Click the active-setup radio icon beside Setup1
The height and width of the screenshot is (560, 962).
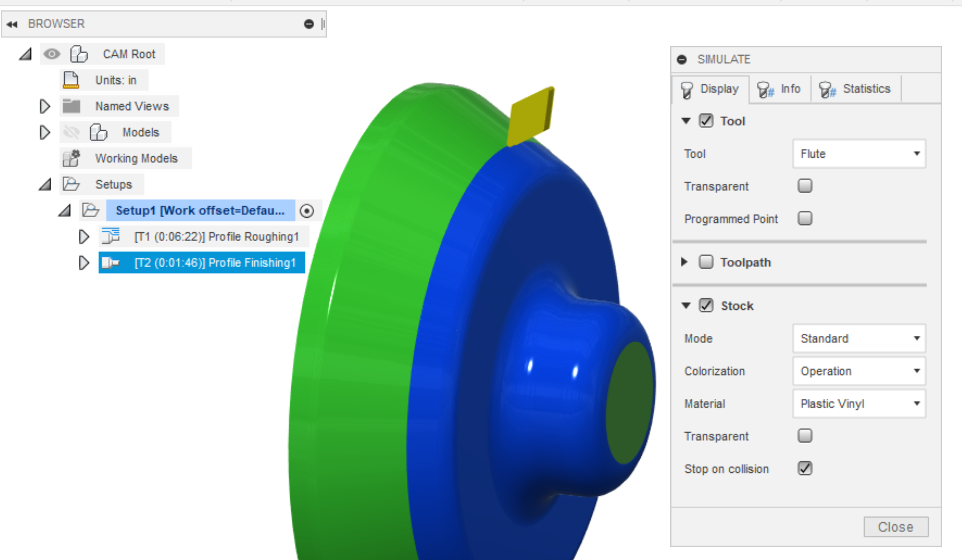click(307, 211)
